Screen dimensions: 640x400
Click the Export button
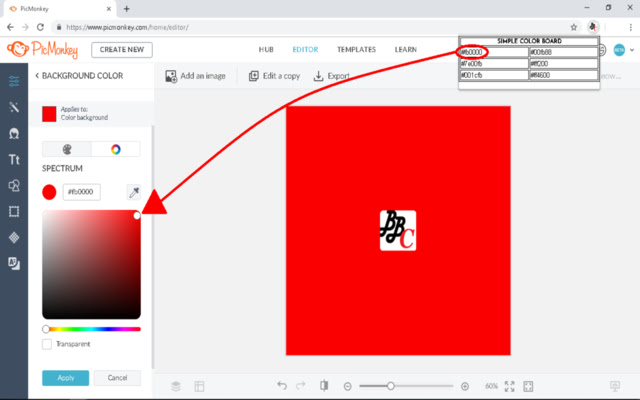coord(331,76)
